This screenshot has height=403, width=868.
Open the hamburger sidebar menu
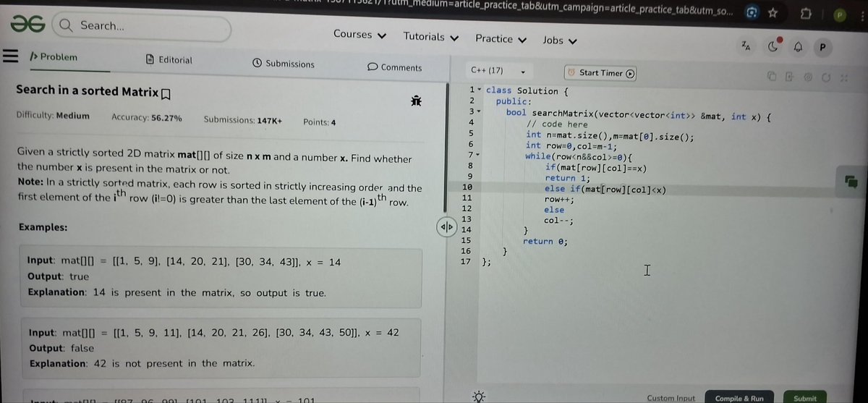pos(10,57)
